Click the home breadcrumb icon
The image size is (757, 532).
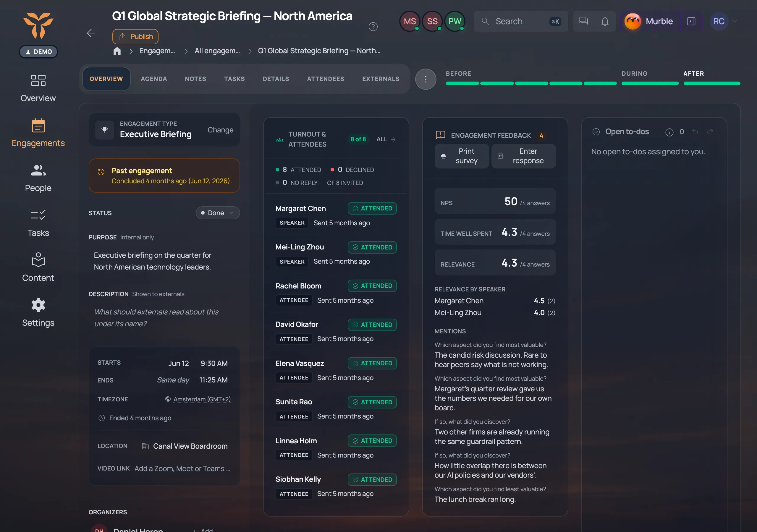pos(117,51)
